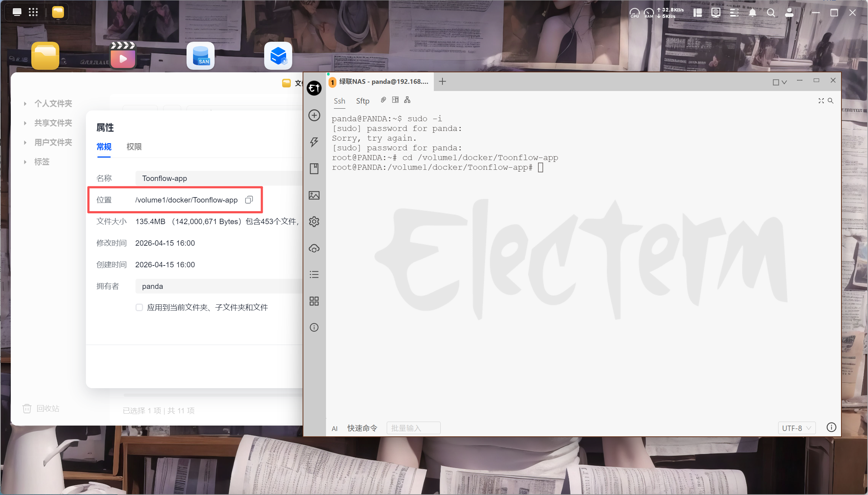The image size is (868, 495).
Task: Open the blue cube Docker app
Action: pyautogui.click(x=278, y=56)
